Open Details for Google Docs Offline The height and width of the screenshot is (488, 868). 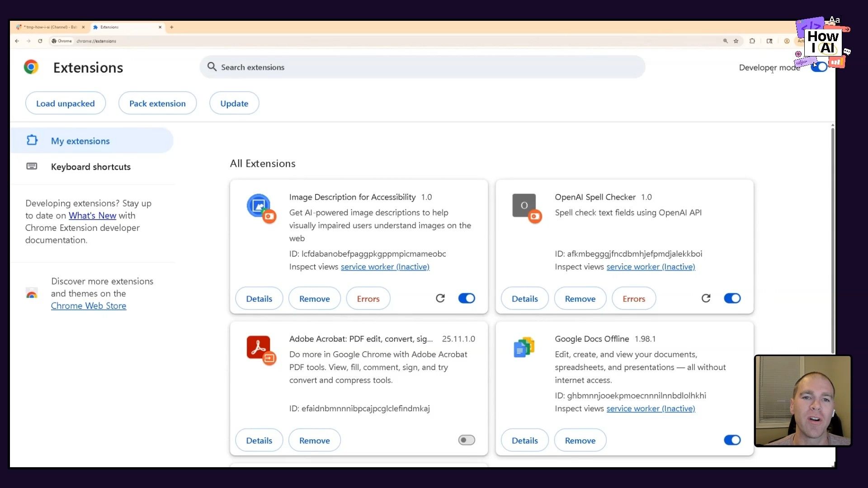tap(525, 440)
